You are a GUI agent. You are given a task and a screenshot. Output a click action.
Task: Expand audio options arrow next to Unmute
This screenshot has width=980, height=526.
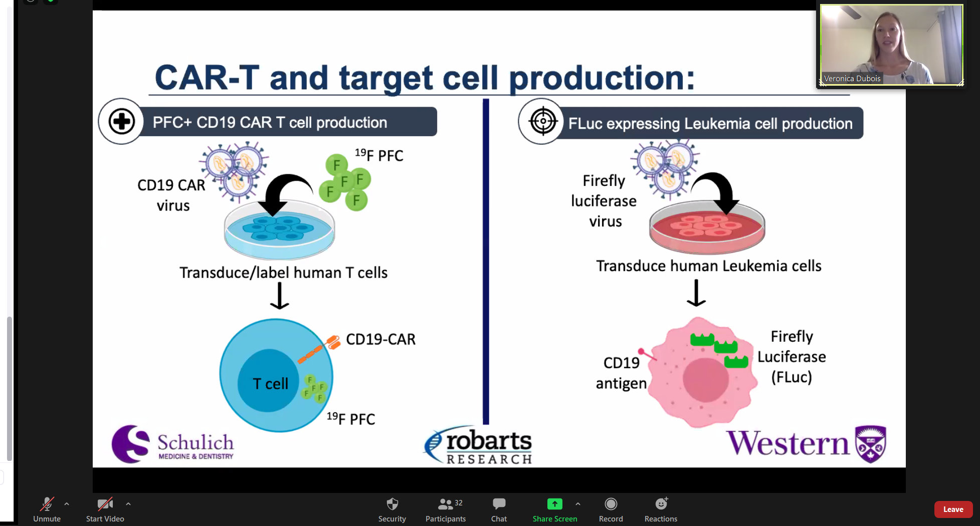coord(67,504)
